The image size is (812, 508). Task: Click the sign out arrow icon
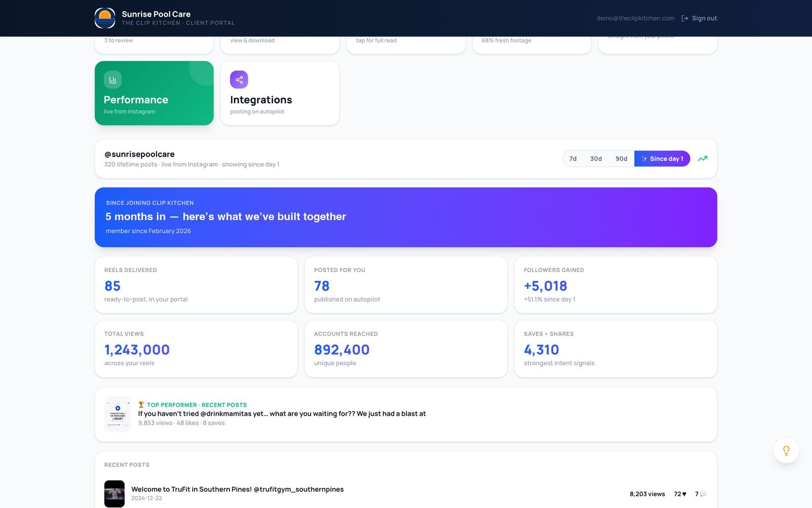pos(685,18)
